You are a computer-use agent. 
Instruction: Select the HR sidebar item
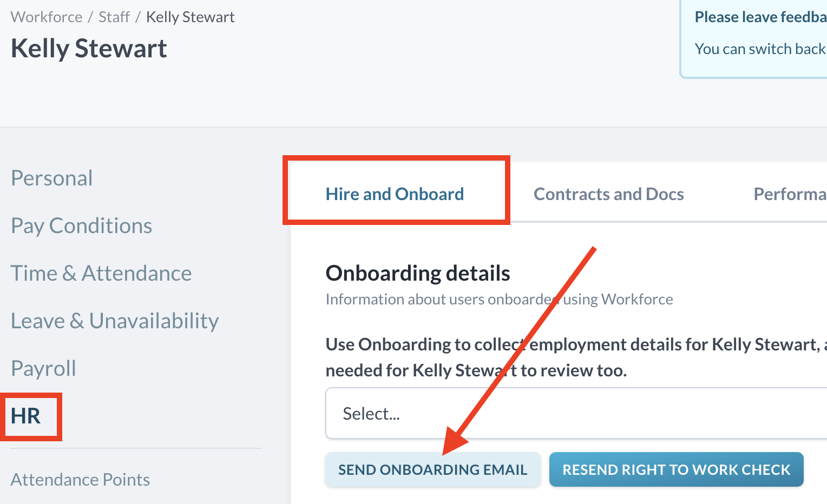pyautogui.click(x=26, y=416)
